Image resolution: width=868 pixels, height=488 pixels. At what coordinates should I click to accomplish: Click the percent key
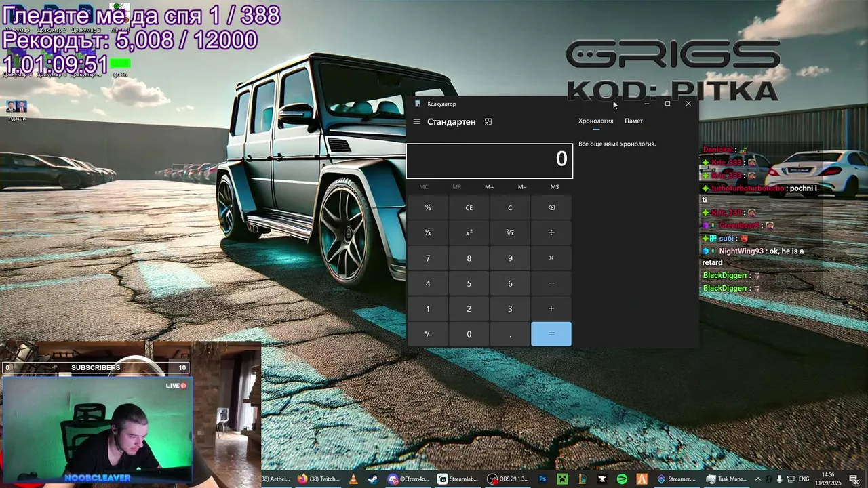pos(428,208)
